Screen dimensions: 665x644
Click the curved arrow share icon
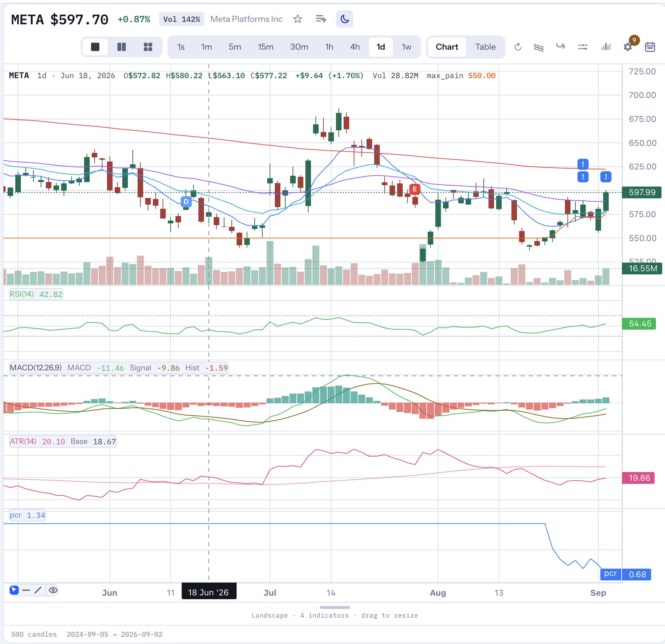[x=560, y=46]
